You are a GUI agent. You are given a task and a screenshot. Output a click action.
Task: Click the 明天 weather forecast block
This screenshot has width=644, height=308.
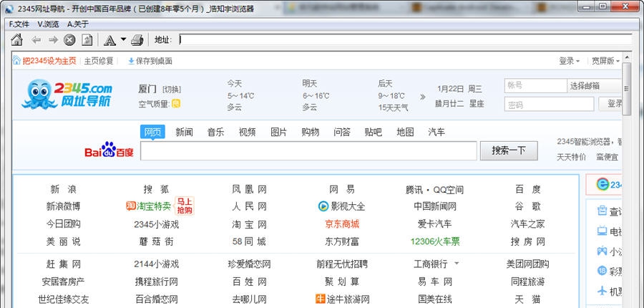pos(316,95)
